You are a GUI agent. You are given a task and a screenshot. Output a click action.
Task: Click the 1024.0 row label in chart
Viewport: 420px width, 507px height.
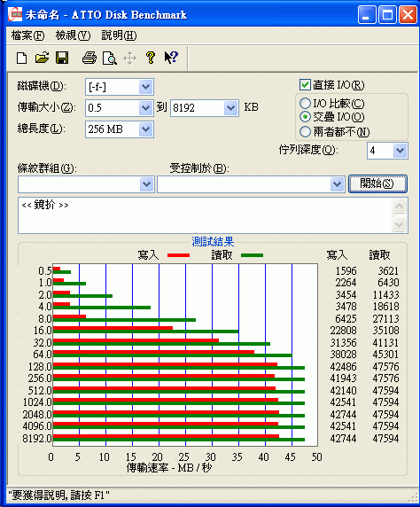click(x=37, y=402)
